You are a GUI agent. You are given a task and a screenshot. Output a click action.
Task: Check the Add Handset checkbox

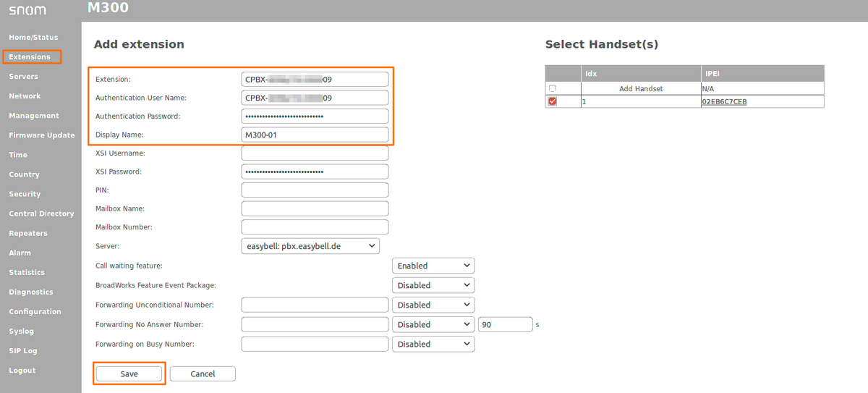(553, 88)
